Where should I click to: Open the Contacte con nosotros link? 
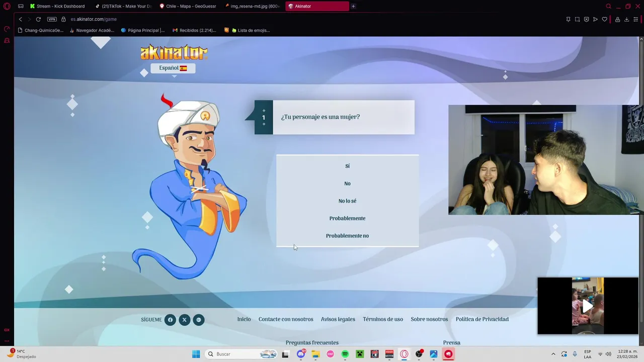pyautogui.click(x=286, y=319)
